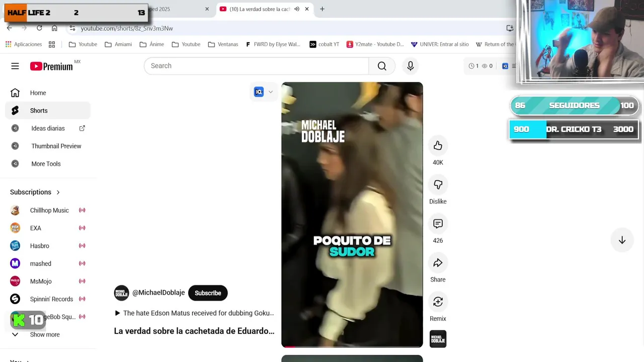Click the search magnifier button
The image size is (644, 362).
(x=382, y=66)
